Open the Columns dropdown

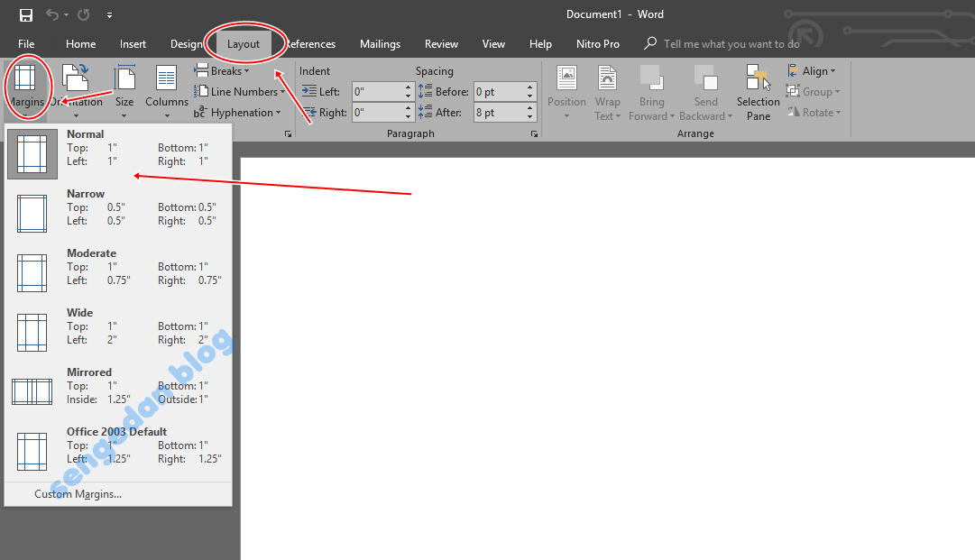pos(167,91)
